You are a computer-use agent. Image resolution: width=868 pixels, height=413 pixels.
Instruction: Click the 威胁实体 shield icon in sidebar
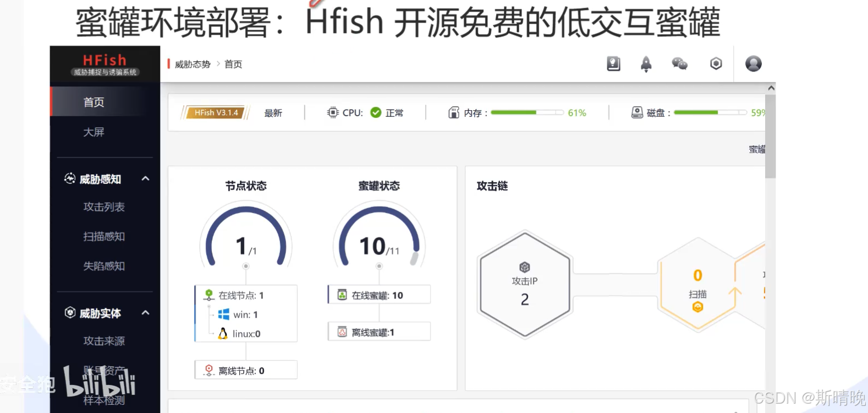pos(70,313)
